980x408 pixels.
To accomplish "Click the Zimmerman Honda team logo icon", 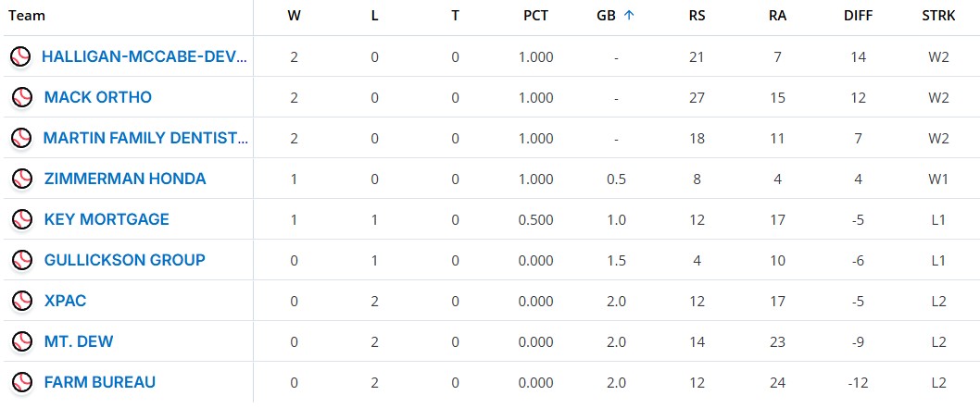I will pyautogui.click(x=22, y=179).
